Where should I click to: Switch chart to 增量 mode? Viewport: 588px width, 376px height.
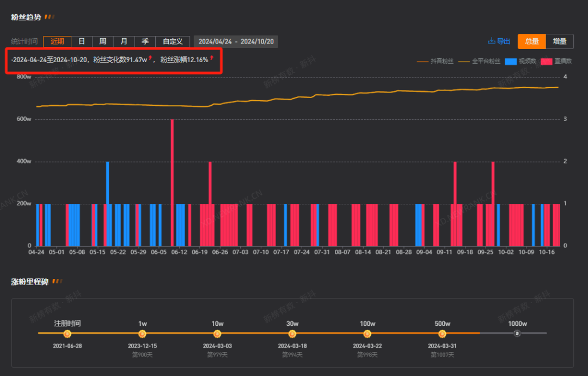click(560, 41)
